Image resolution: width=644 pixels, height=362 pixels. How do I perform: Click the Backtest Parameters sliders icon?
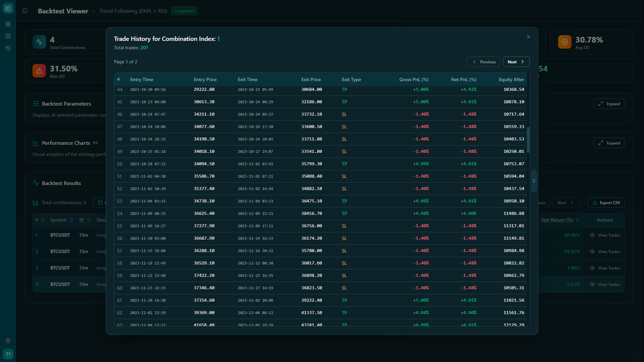[36, 104]
